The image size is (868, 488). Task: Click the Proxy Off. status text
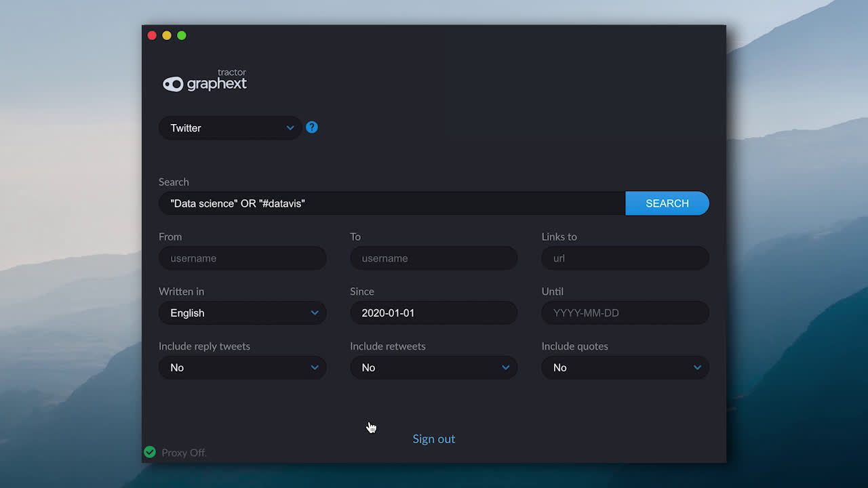184,453
